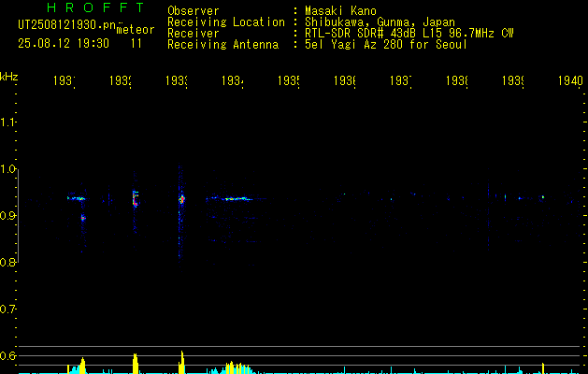Click the meteor count value 11
The height and width of the screenshot is (374, 588).
136,44
